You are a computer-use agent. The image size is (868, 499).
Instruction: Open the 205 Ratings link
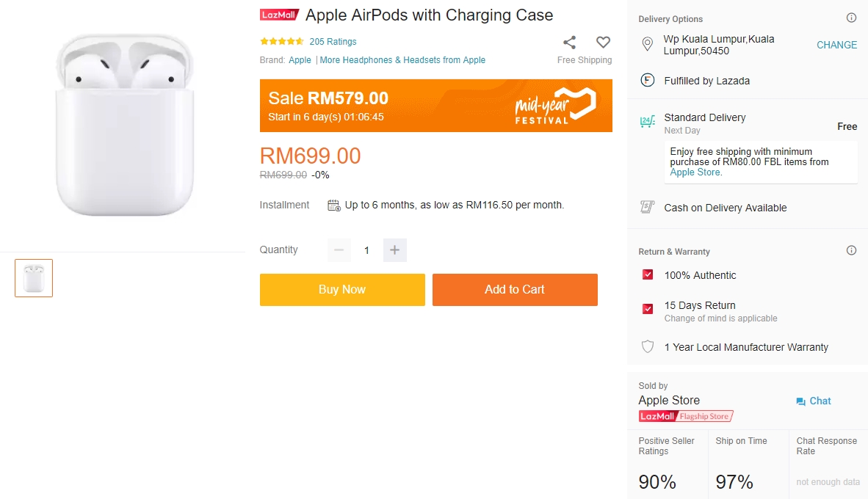(333, 42)
